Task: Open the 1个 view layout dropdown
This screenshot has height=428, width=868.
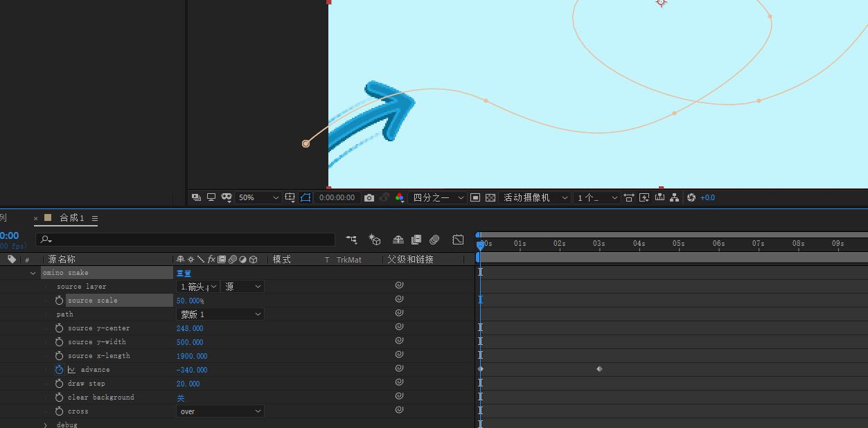Action: [x=596, y=197]
